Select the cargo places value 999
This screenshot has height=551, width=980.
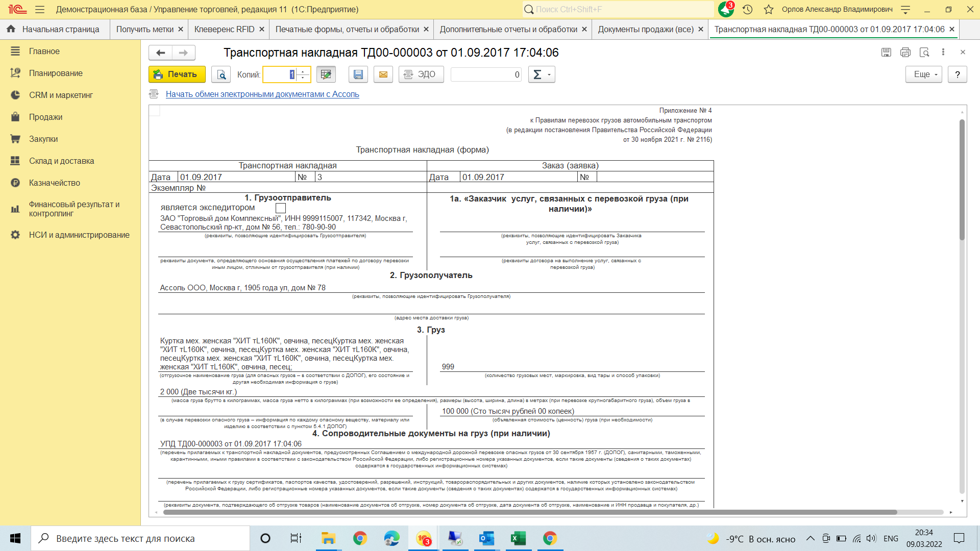448,366
